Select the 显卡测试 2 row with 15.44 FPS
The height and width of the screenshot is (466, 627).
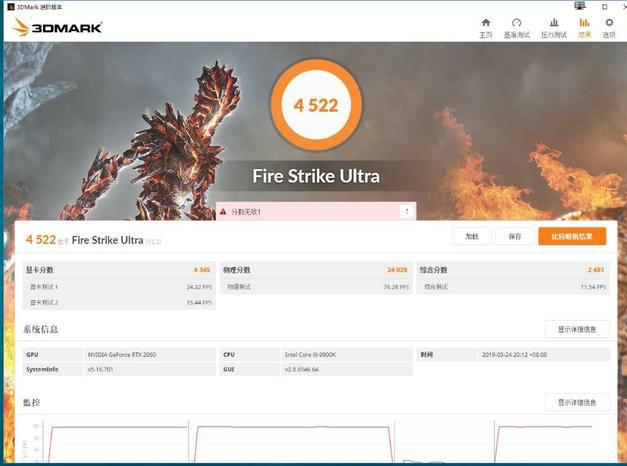pos(119,302)
